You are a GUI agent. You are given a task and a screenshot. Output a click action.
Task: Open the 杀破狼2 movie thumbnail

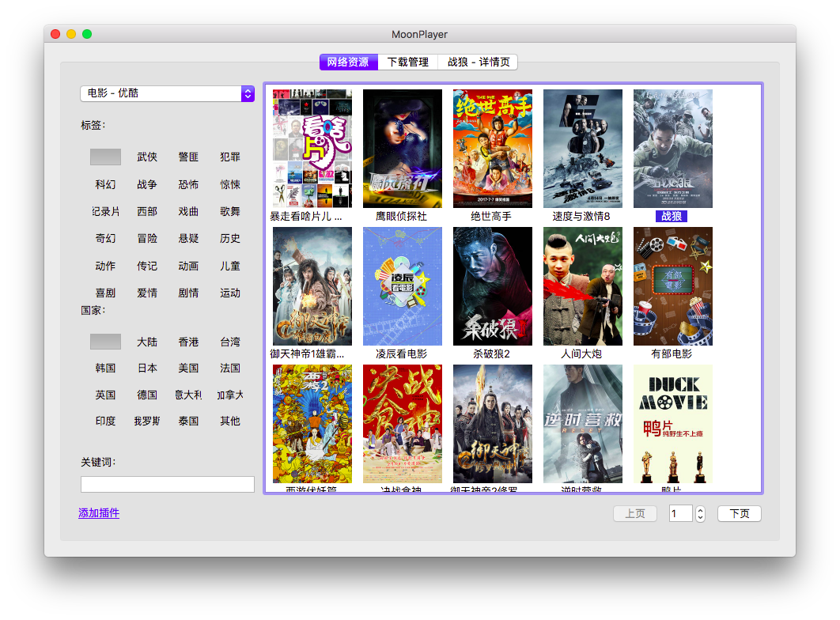point(492,286)
